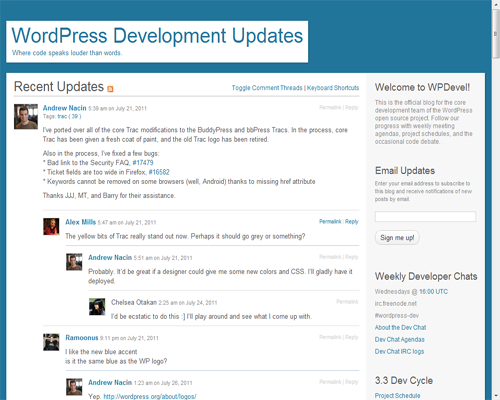Screen dimensions: 500x400
Task: Click Permalink on Andrew Nacin's 5:51 am reply
Action: point(330,257)
